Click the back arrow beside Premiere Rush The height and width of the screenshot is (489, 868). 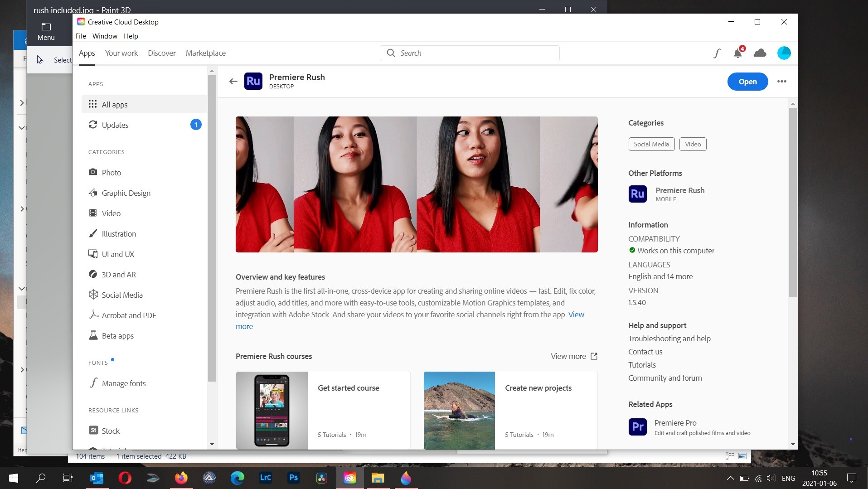pos(233,81)
